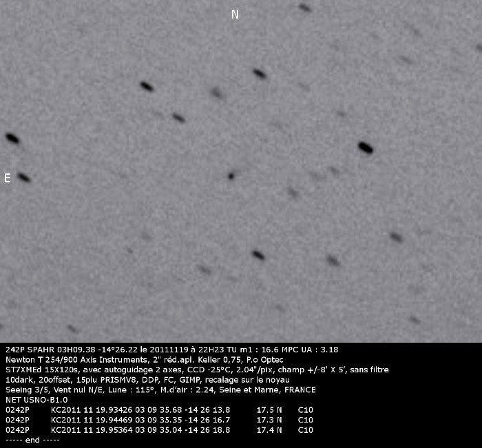Image resolution: width=482 pixels, height=448 pixels.
Task: Click the E east orientation label
Action: (x=8, y=178)
